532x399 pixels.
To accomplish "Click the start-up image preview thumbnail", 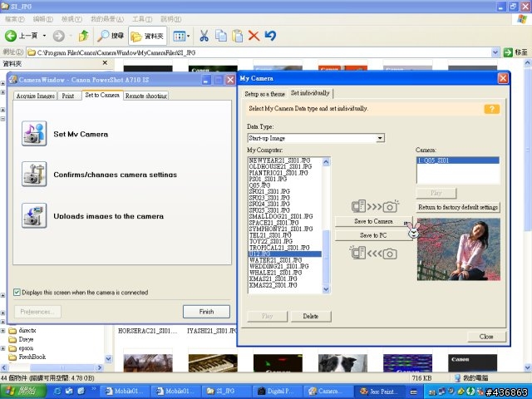I will (x=458, y=249).
